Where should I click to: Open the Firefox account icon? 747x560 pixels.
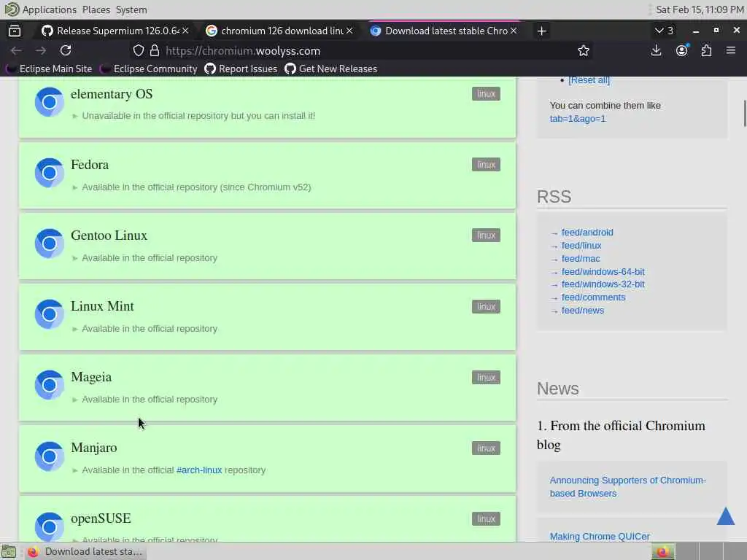682,50
